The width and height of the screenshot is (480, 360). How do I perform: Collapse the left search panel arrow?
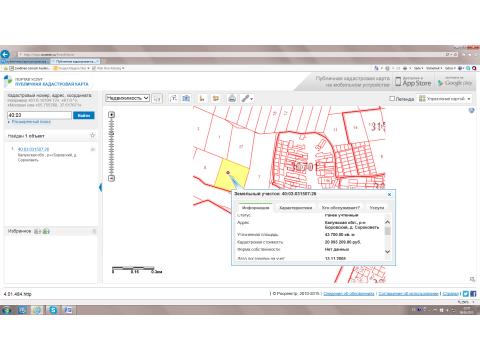[x=100, y=188]
